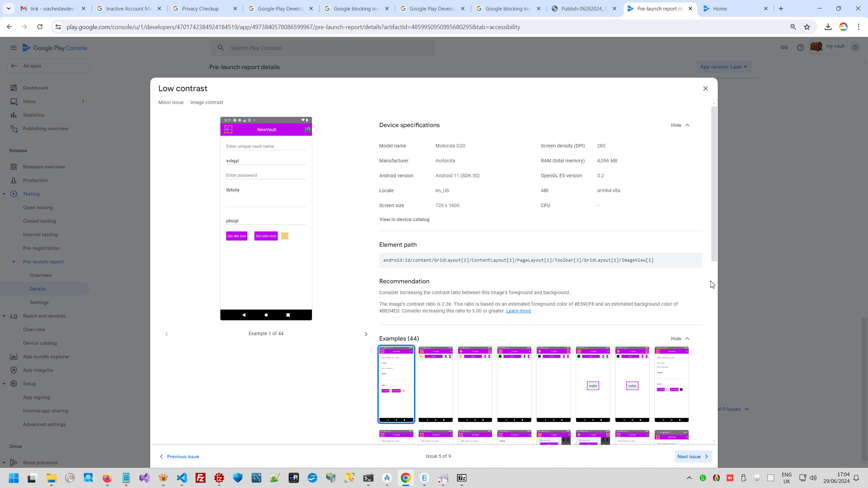Click the copy link icon in header

click(x=784, y=47)
